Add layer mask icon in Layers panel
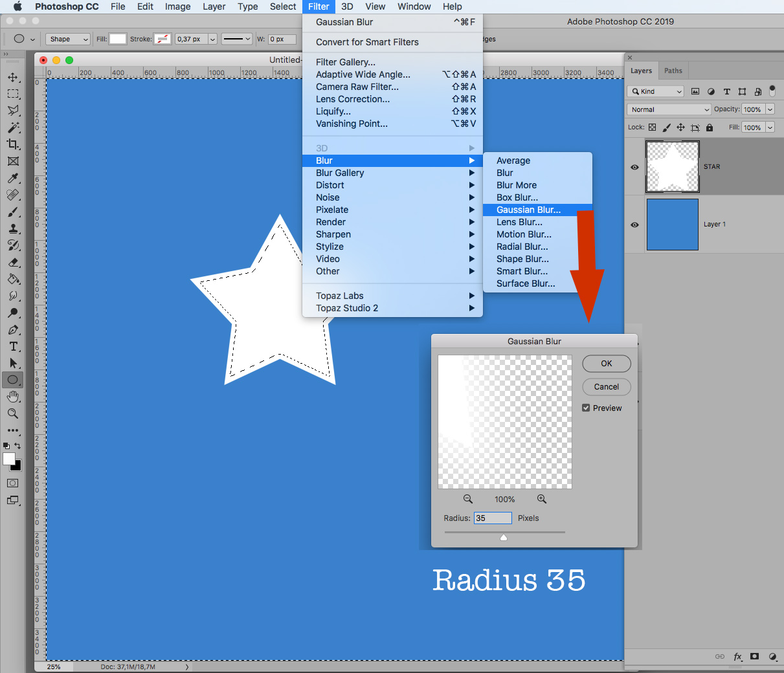This screenshot has width=784, height=673. (x=755, y=656)
